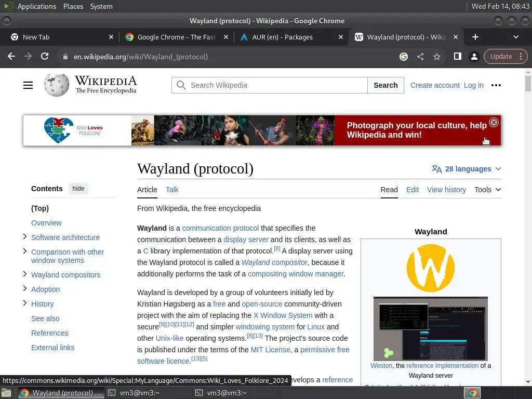Reload the Wayland Wikipedia page
This screenshot has height=399, width=532.
pyautogui.click(x=45, y=56)
